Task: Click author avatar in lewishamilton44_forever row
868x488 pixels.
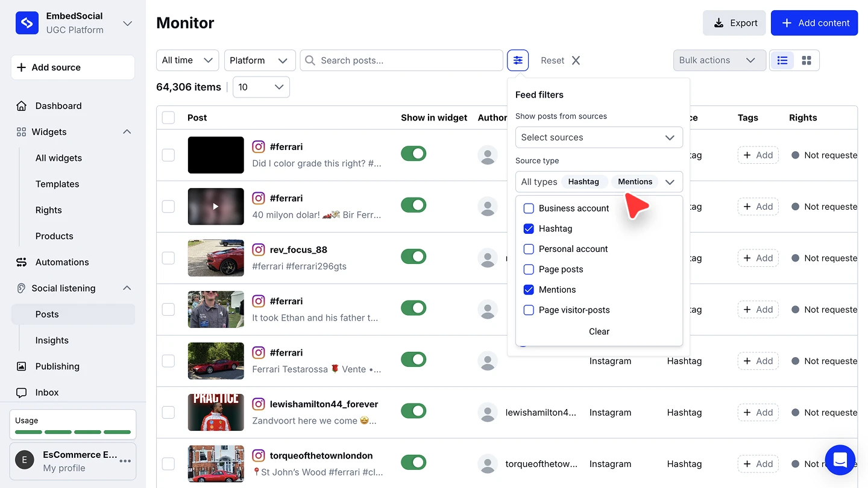Action: [x=488, y=413]
